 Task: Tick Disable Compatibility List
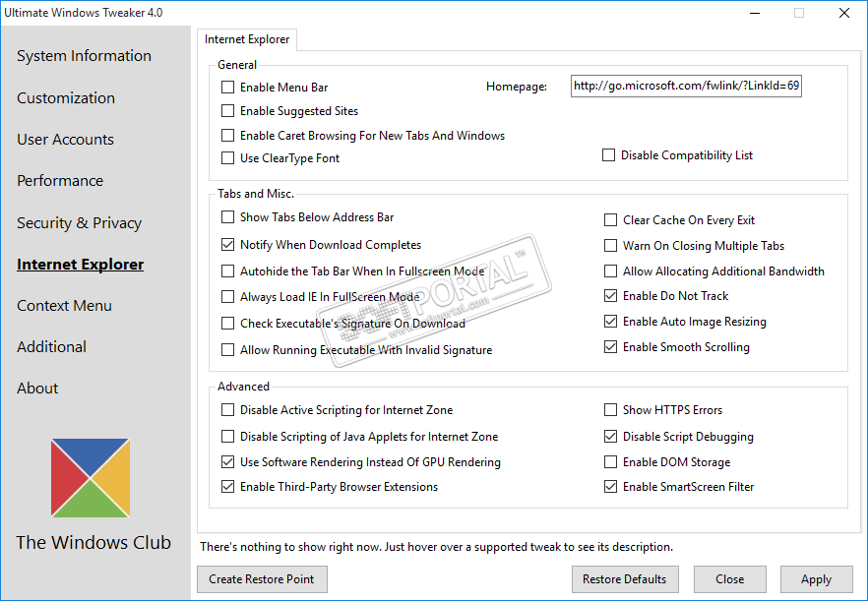click(608, 155)
